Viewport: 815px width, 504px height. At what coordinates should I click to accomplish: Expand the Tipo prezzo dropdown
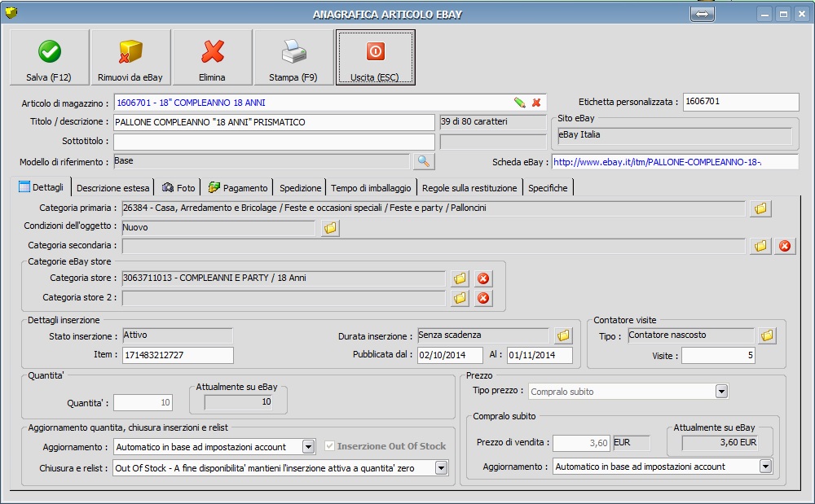pos(720,392)
